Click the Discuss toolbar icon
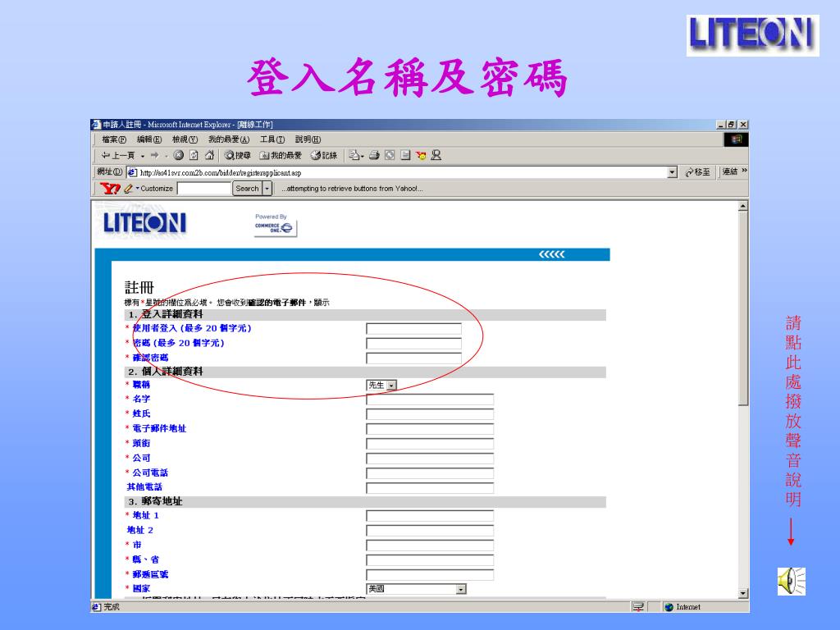The image size is (840, 630). [405, 155]
